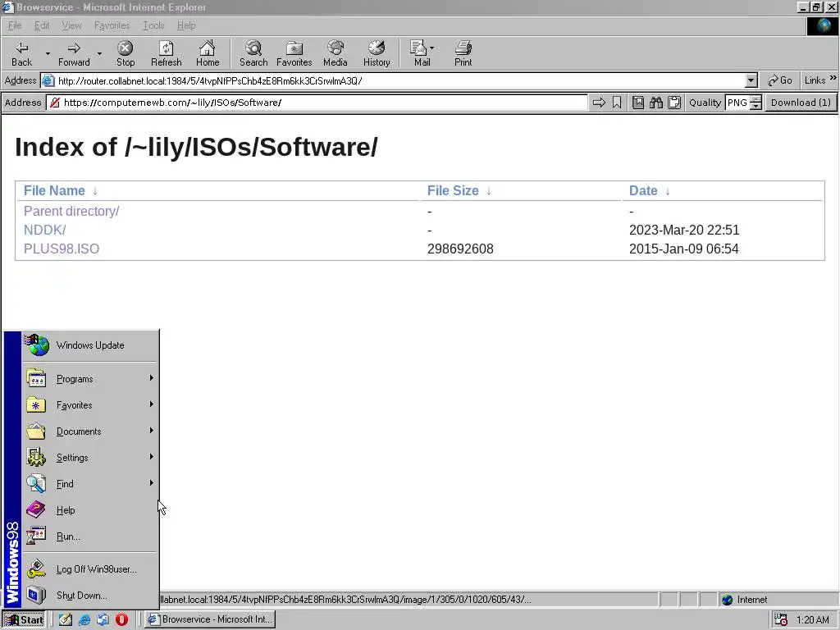840x630 pixels.
Task: Click the Browservice go arrow icon
Action: 599,103
